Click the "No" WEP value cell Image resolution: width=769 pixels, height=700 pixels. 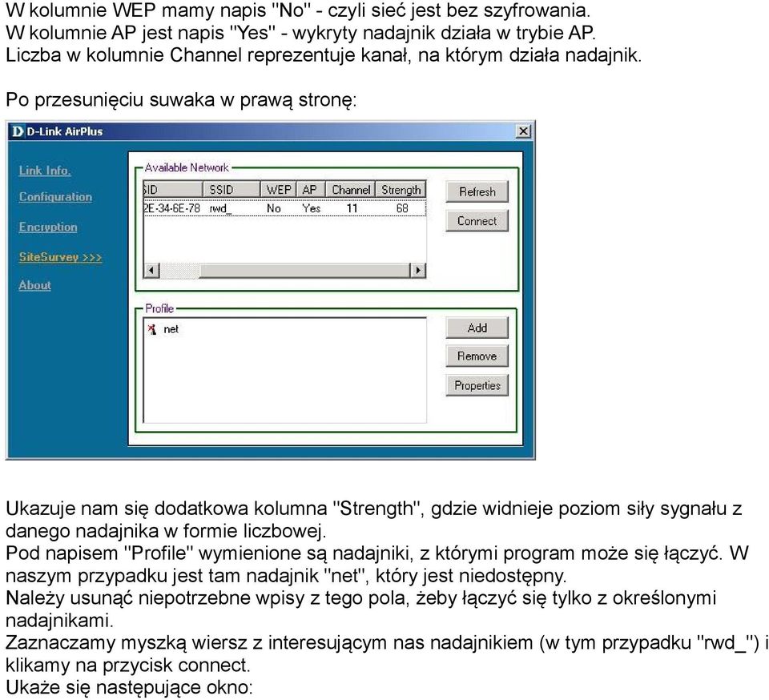click(x=274, y=208)
